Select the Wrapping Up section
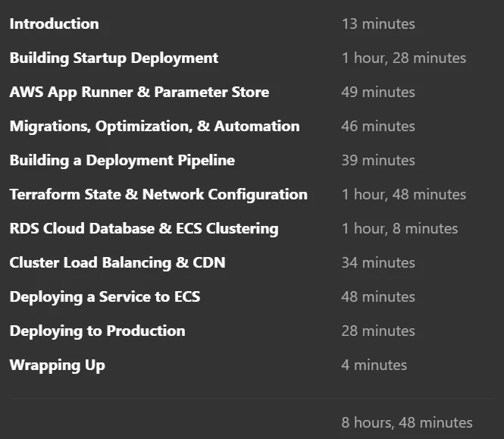 click(x=57, y=365)
